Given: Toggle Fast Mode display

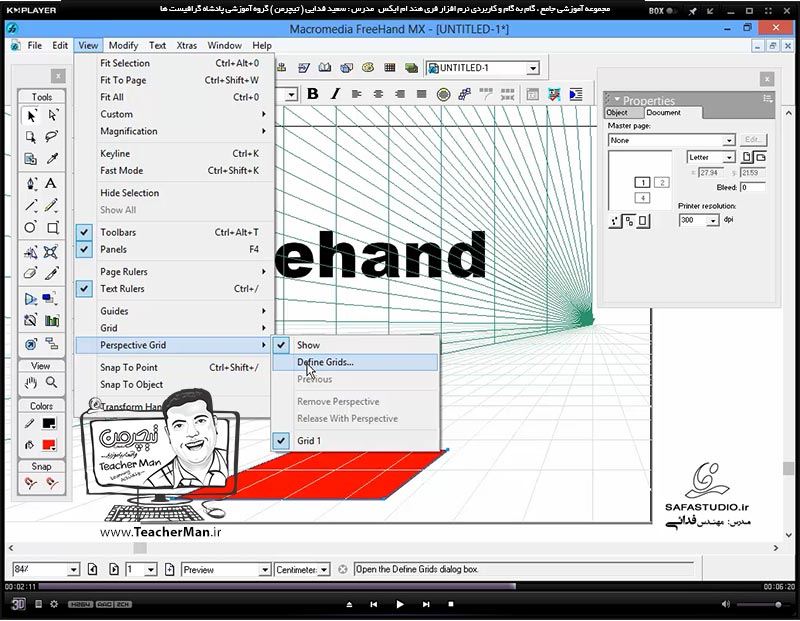Looking at the screenshot, I should 174,171.
